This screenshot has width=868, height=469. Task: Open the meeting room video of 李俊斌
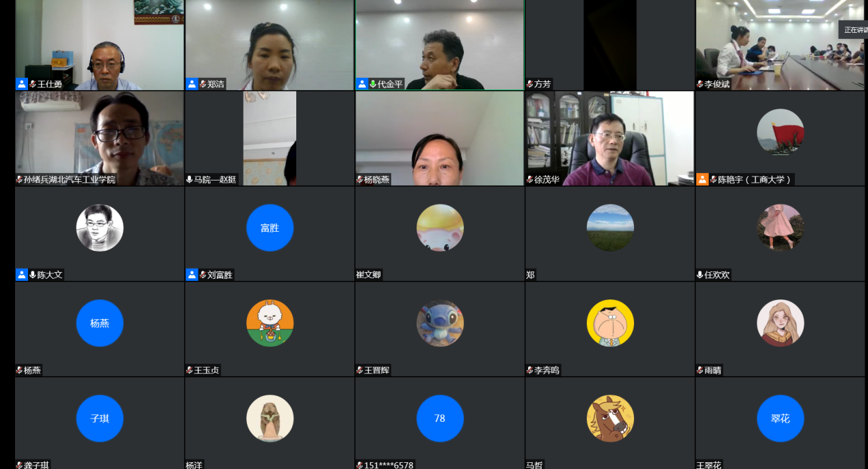pos(780,44)
